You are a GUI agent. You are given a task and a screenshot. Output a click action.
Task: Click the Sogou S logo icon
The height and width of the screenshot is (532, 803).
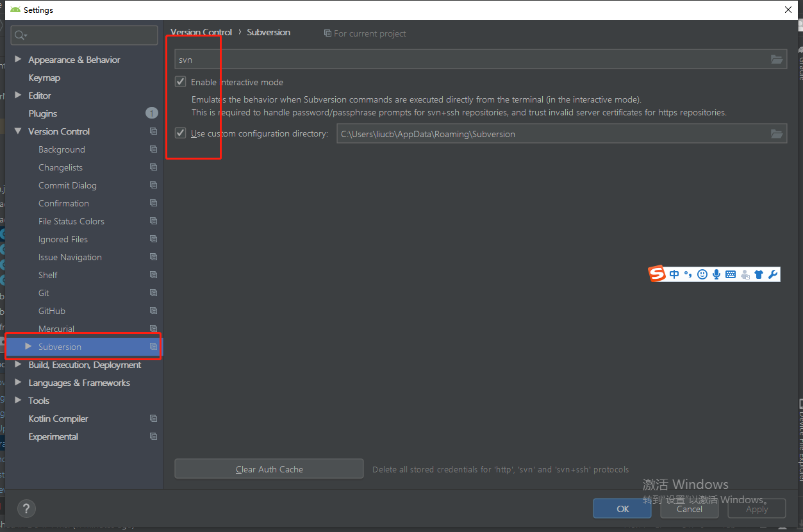pos(656,274)
